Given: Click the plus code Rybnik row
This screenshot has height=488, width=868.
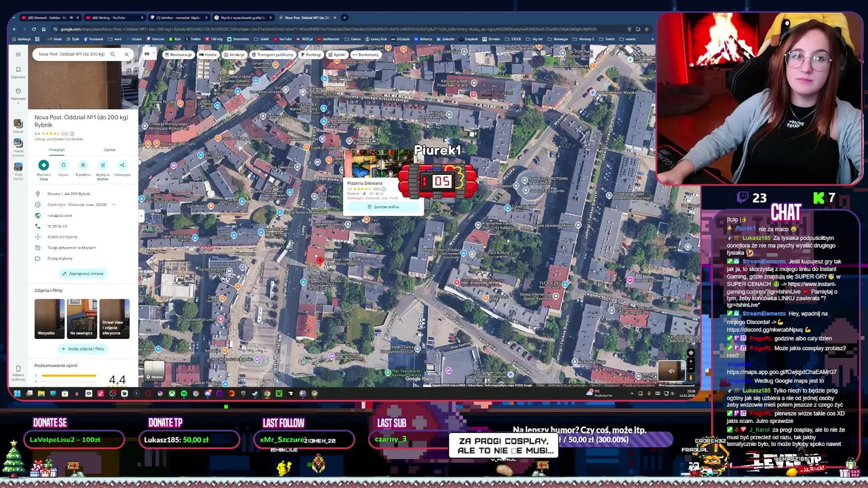Looking at the screenshot, I should [x=81, y=237].
